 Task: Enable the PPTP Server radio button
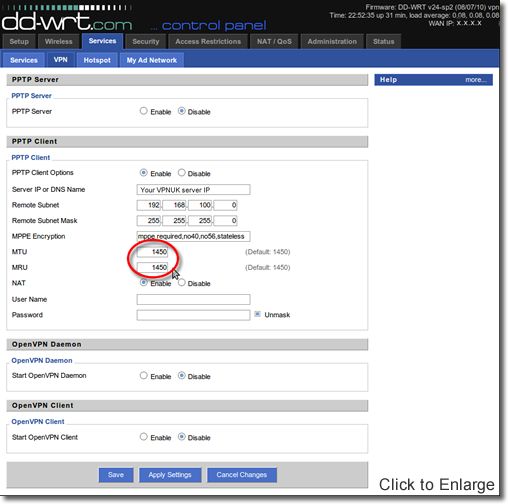pos(143,111)
